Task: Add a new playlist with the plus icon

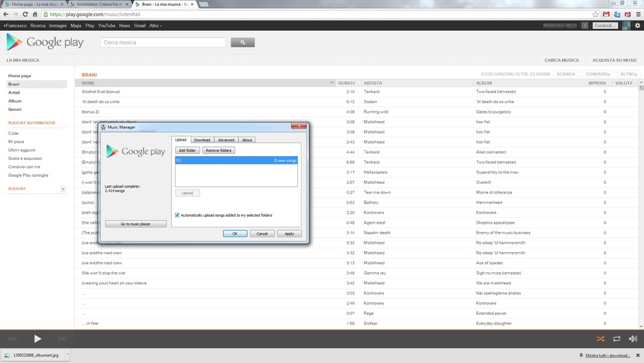Action: point(62,189)
